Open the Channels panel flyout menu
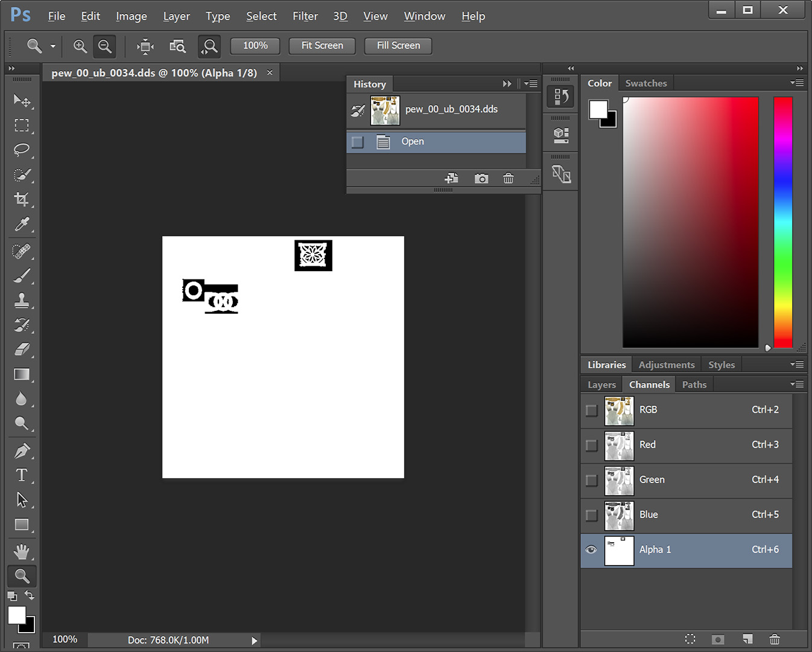The width and height of the screenshot is (812, 652). [x=797, y=384]
